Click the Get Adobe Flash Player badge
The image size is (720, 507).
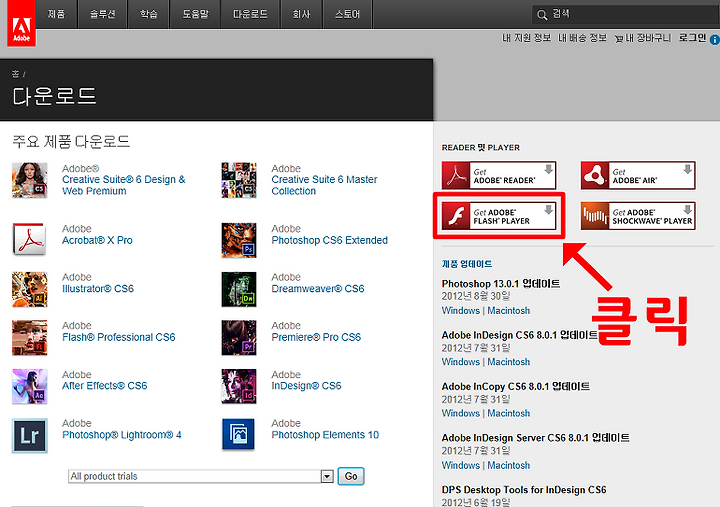pyautogui.click(x=499, y=216)
